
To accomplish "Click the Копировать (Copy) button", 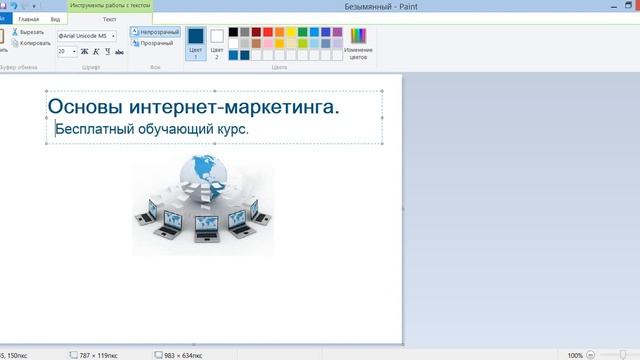I will [31, 43].
